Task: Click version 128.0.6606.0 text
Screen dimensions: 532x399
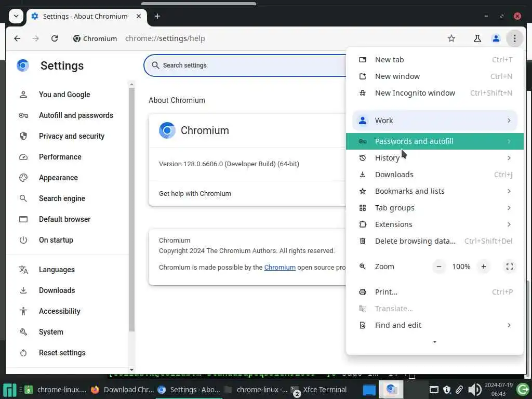Action: point(229,164)
